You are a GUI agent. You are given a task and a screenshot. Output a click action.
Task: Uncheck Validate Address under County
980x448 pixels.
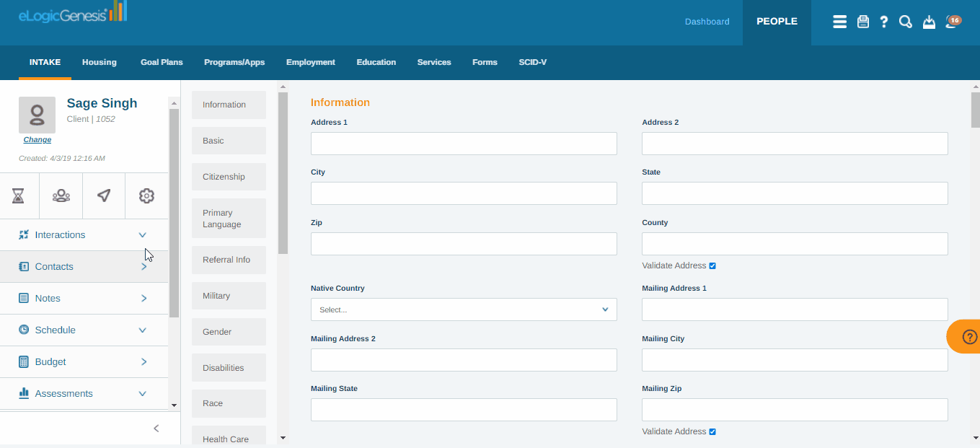[712, 265]
